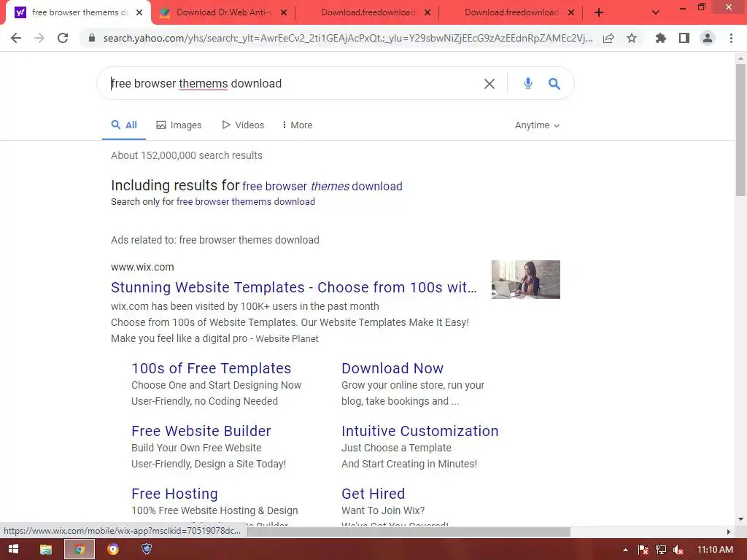Click the 11:10 AM clock
747x560 pixels.
(x=715, y=550)
